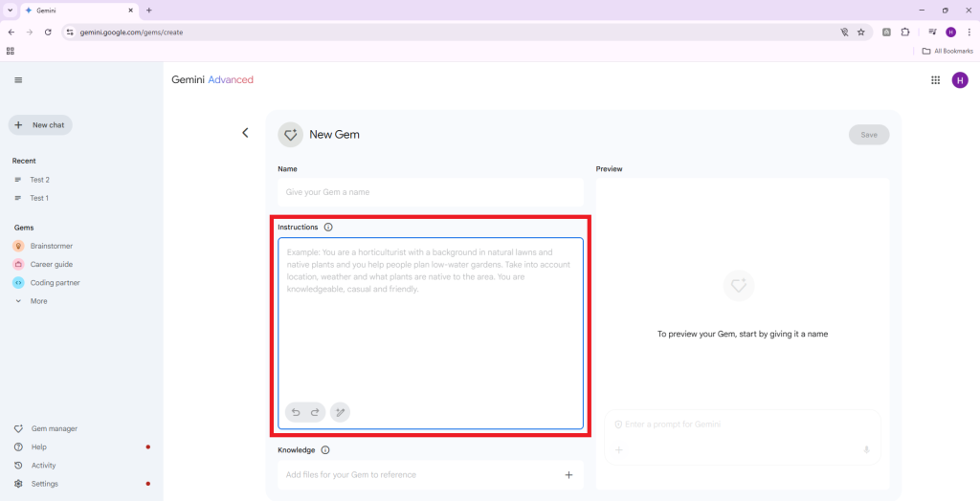Open the Chrome profile icon
980x501 pixels.
pos(950,32)
